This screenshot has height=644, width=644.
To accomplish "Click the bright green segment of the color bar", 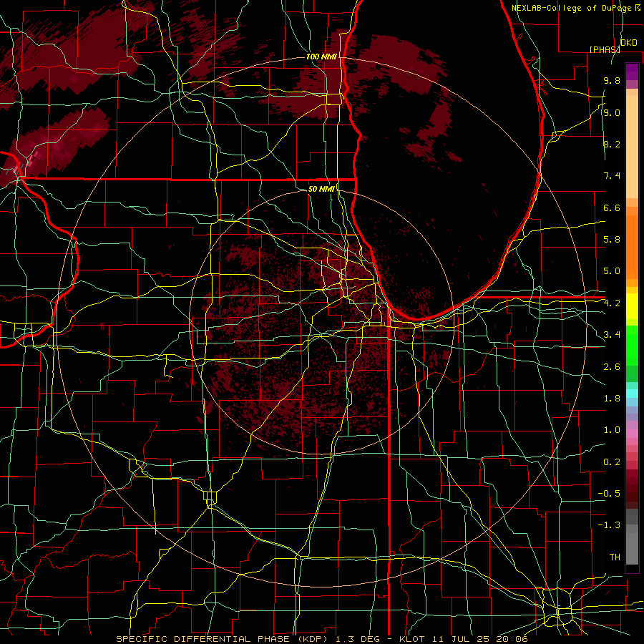I will [632, 344].
